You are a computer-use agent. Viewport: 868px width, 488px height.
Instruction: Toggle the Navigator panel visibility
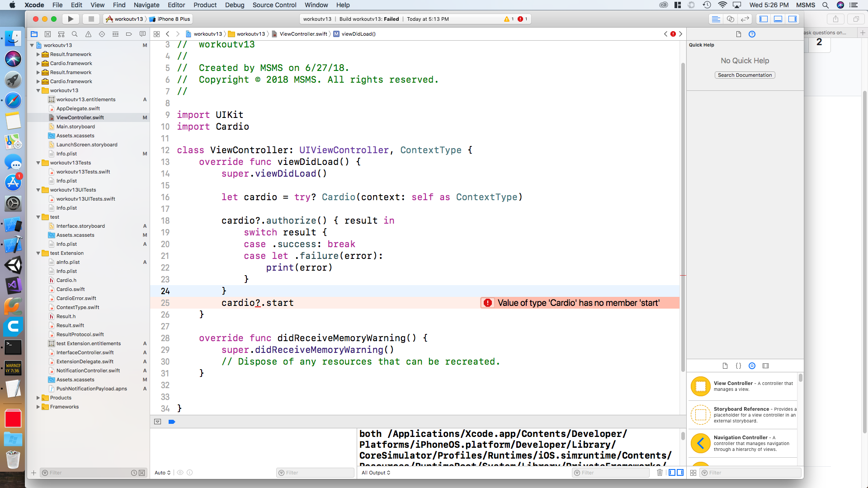coord(764,19)
